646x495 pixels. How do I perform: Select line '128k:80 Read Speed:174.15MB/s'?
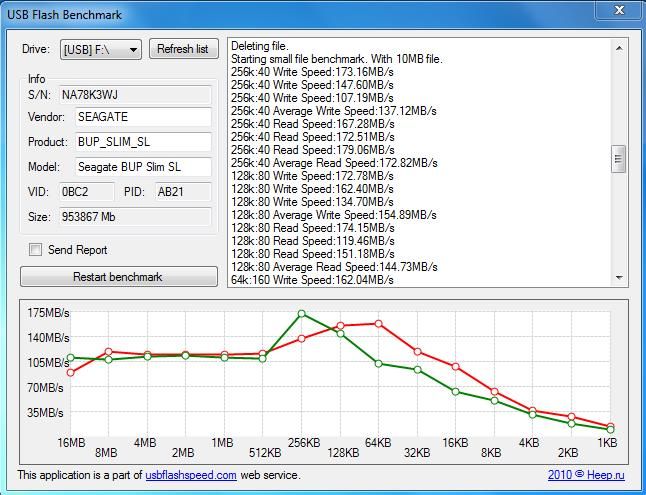coord(312,228)
